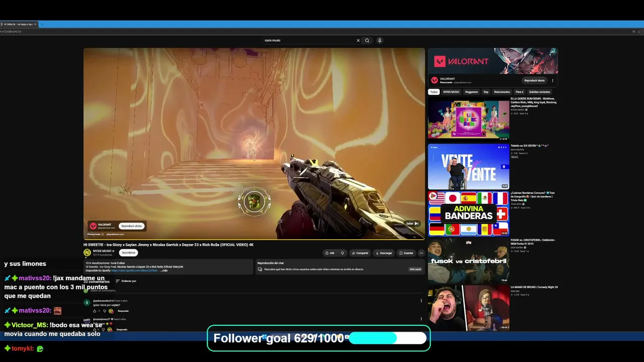Select the 'NYSIX MUSIC' filter chip

[451, 92]
